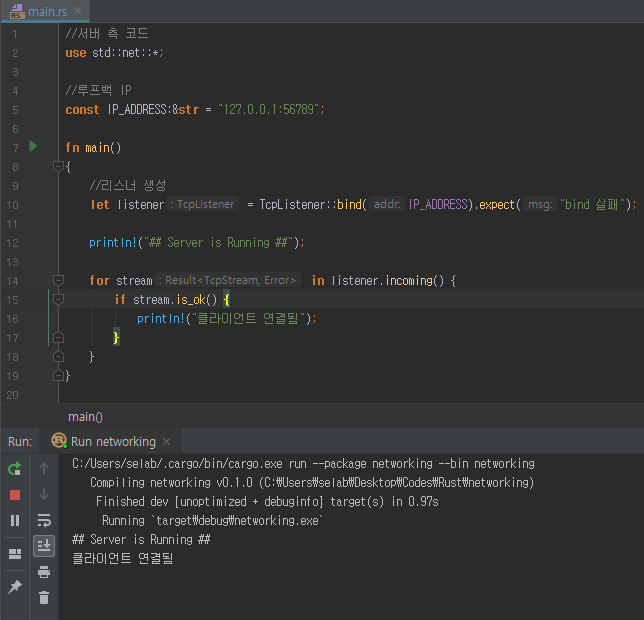Fold the if stream.is_ok block
The width and height of the screenshot is (644, 620).
(58, 299)
